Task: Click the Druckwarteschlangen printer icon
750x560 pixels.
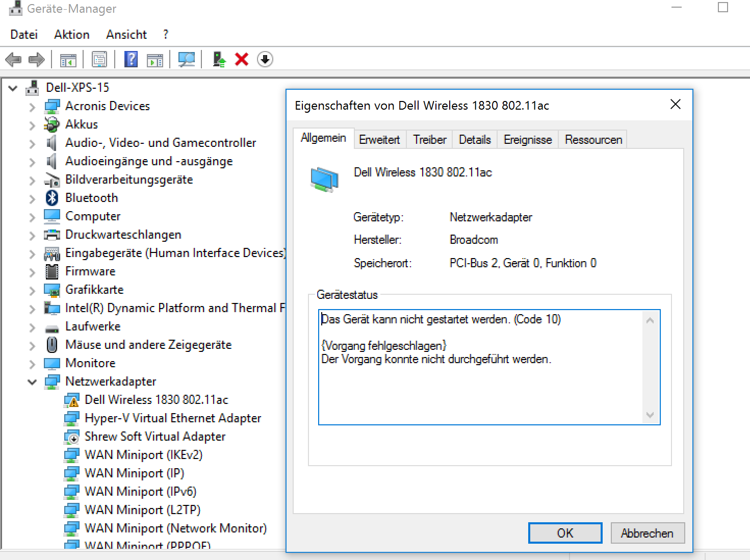Action: click(x=52, y=235)
